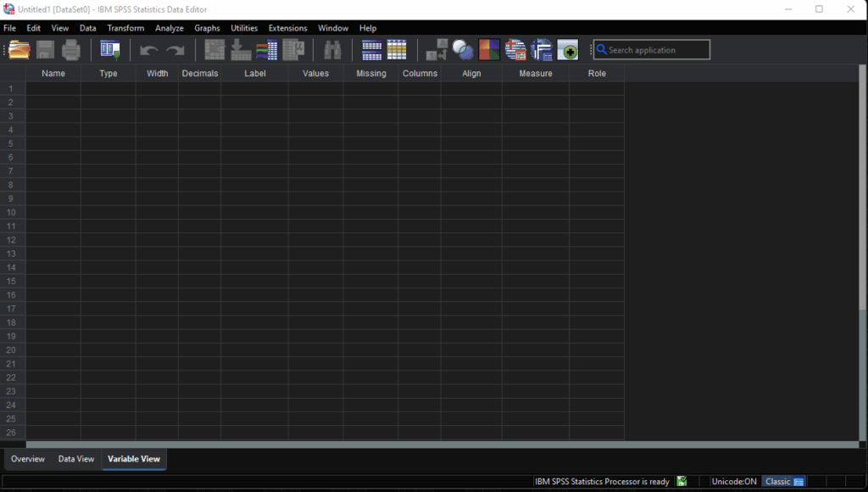The width and height of the screenshot is (868, 492).
Task: Click the red and green squares icon
Action: coord(489,50)
